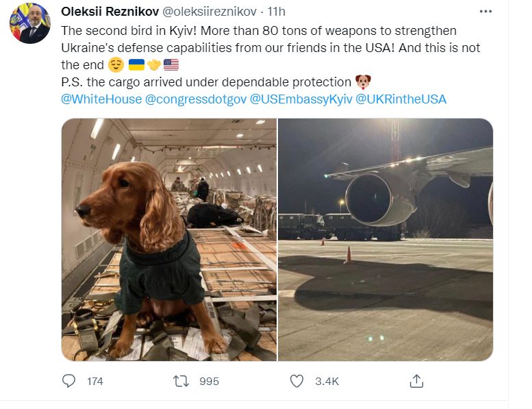
Task: Like the tweet with the heart icon
Action: (x=297, y=381)
